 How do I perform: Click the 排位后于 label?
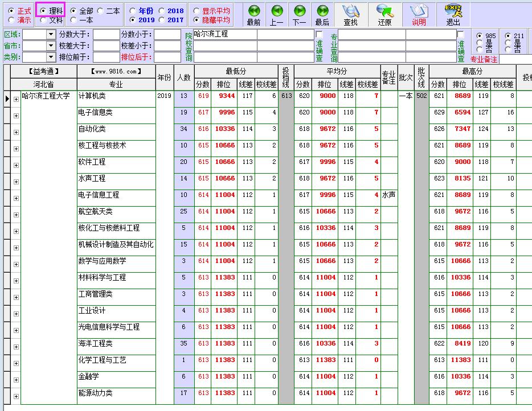136,57
